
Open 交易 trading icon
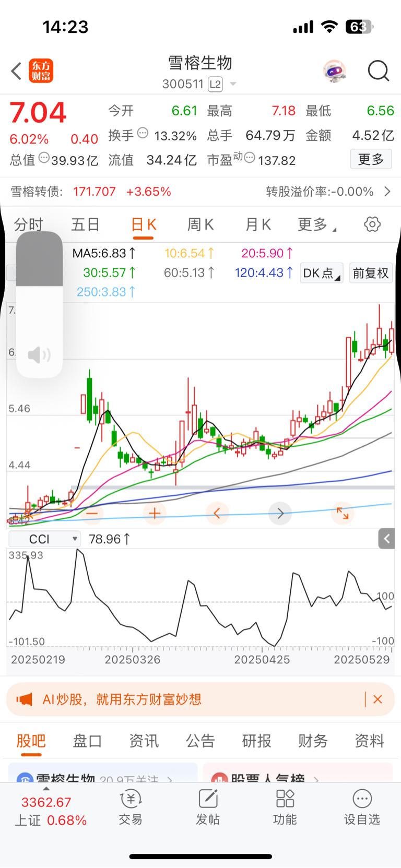coord(131,807)
